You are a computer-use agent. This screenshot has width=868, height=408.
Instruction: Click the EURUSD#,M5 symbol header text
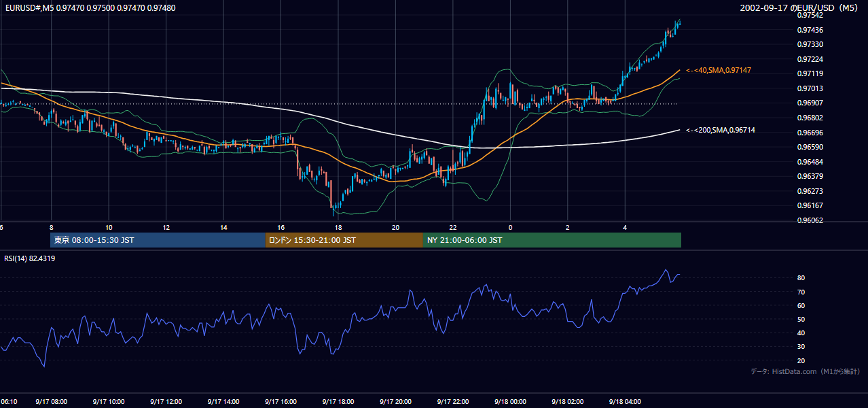coord(89,7)
